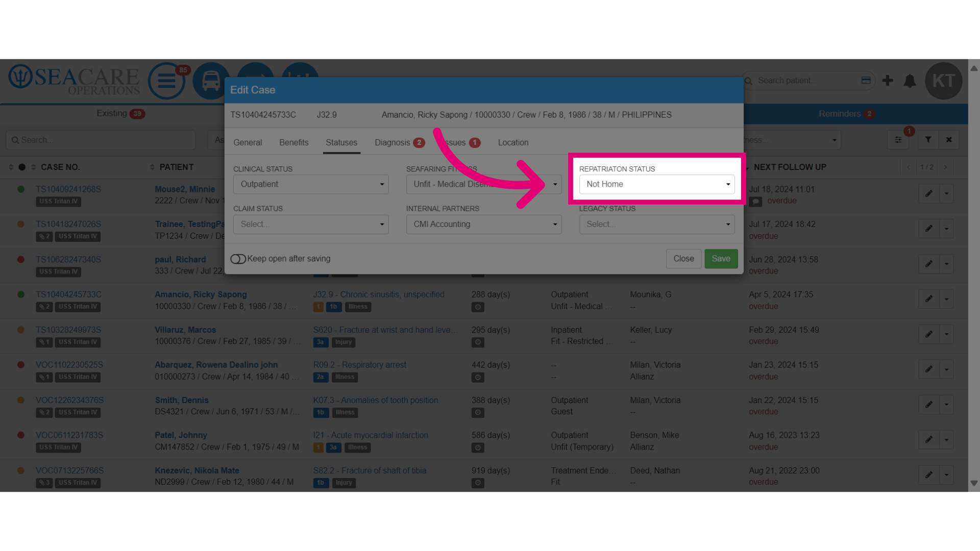Open the column settings sliders icon
Image resolution: width=980 pixels, height=551 pixels.
(898, 140)
